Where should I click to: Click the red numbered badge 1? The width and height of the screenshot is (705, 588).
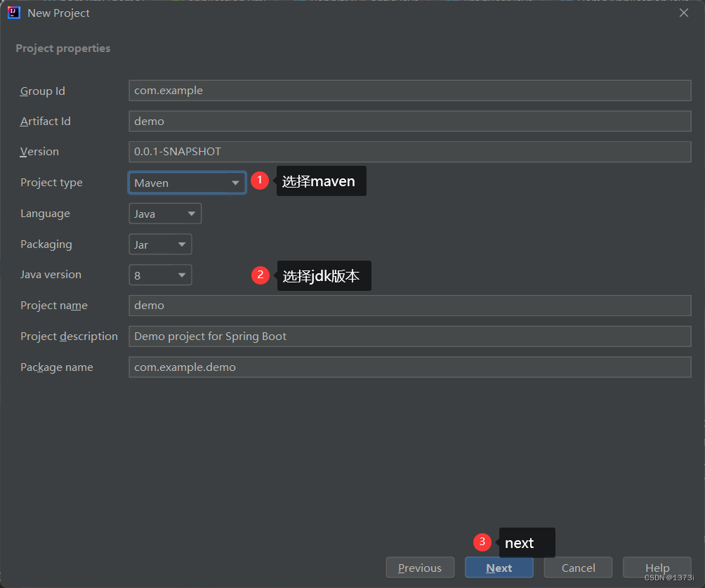point(260,181)
